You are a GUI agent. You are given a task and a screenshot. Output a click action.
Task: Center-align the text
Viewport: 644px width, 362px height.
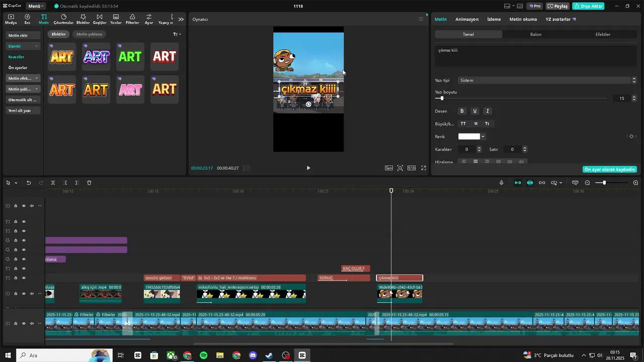click(x=475, y=162)
